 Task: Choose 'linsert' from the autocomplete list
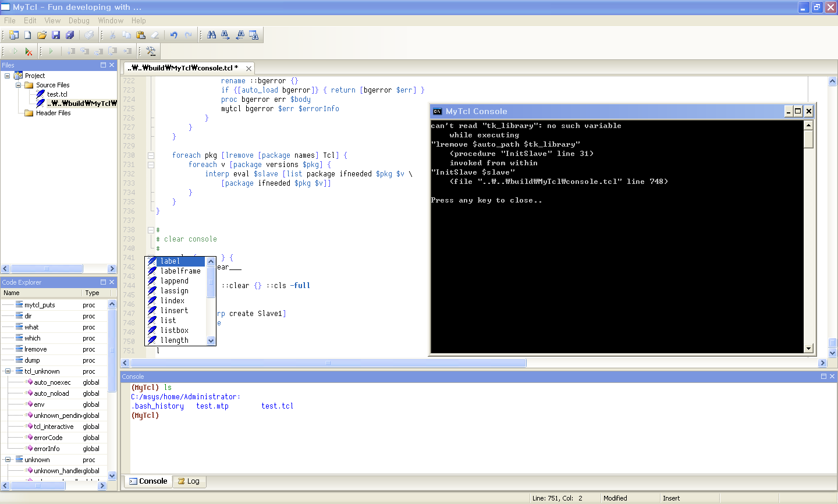tap(175, 311)
